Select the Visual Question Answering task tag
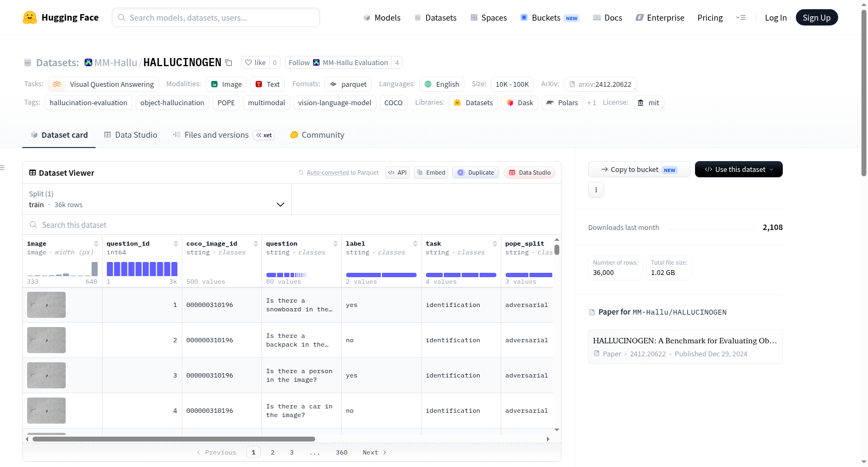The image size is (868, 467). [104, 84]
